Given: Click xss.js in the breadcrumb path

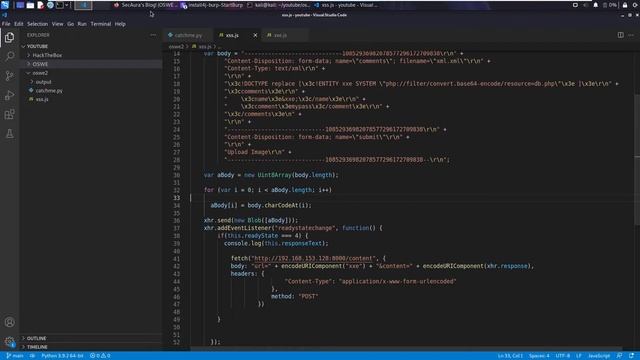Looking at the screenshot, I should point(205,47).
